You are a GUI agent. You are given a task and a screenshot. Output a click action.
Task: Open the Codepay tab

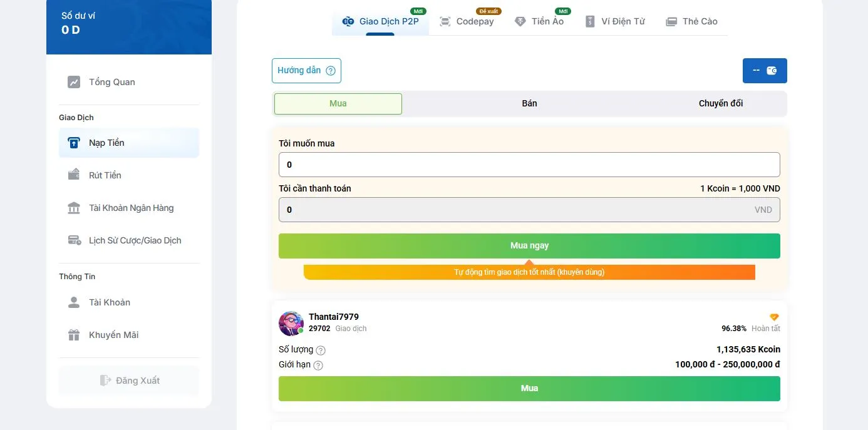[x=467, y=22]
